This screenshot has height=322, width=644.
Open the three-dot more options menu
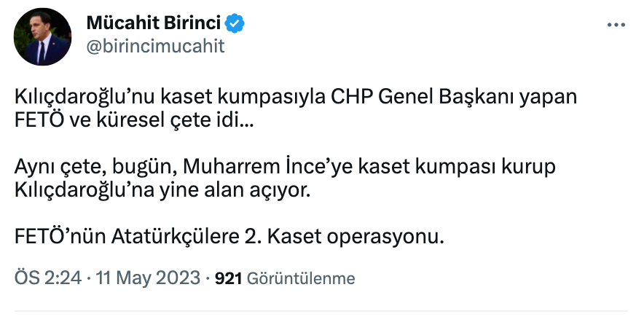pos(616,25)
